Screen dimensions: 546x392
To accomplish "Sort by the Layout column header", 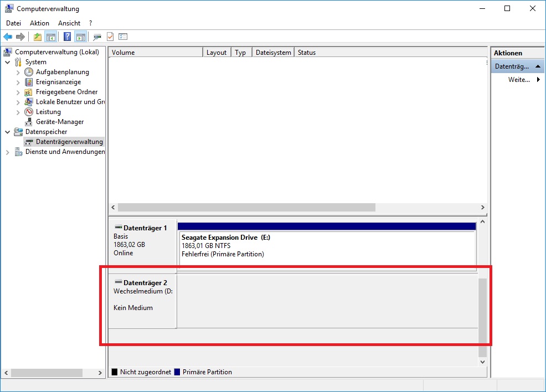I will (x=217, y=52).
